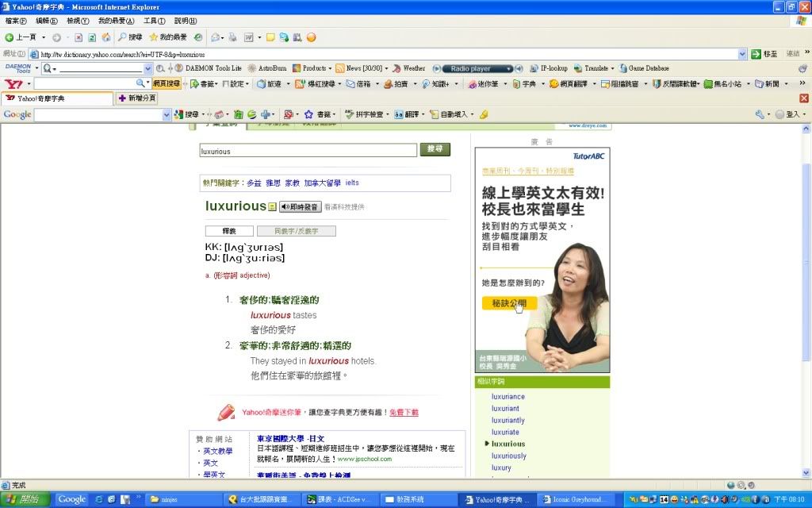Click the Refresh page icon
The image size is (812, 508).
(92, 37)
